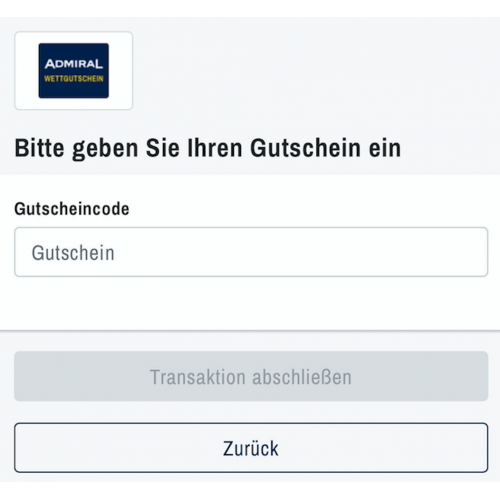Click the blank white area below the input
The width and height of the screenshot is (500, 500).
pos(250,303)
